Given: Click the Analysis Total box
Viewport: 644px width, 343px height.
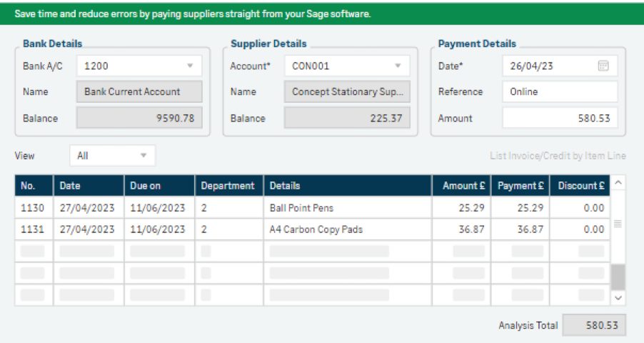Looking at the screenshot, I should pyautogui.click(x=594, y=325).
